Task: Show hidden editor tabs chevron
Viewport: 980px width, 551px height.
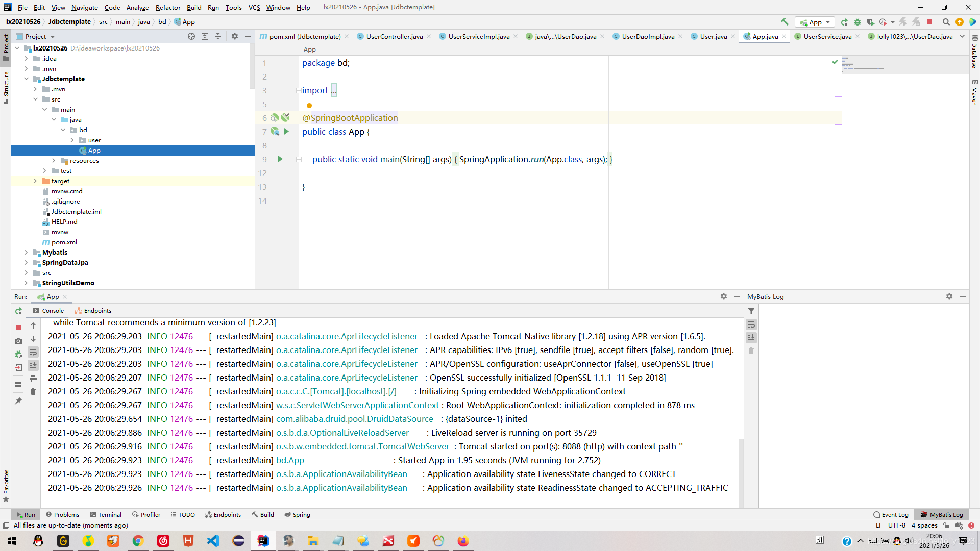Action: pos(962,36)
